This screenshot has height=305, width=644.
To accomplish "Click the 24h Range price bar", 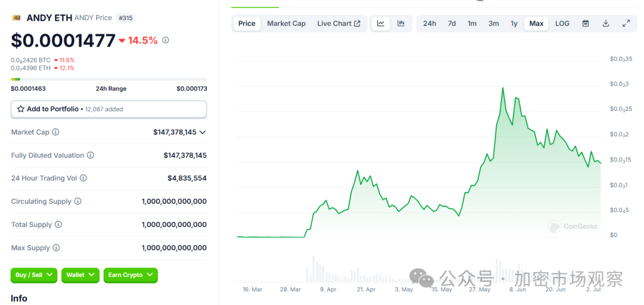I will (x=109, y=79).
